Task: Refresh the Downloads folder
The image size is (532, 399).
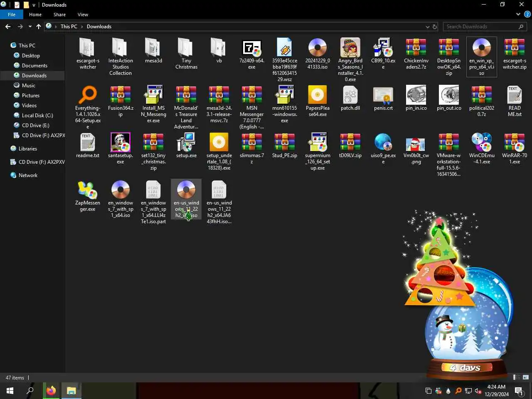Action: point(435,27)
